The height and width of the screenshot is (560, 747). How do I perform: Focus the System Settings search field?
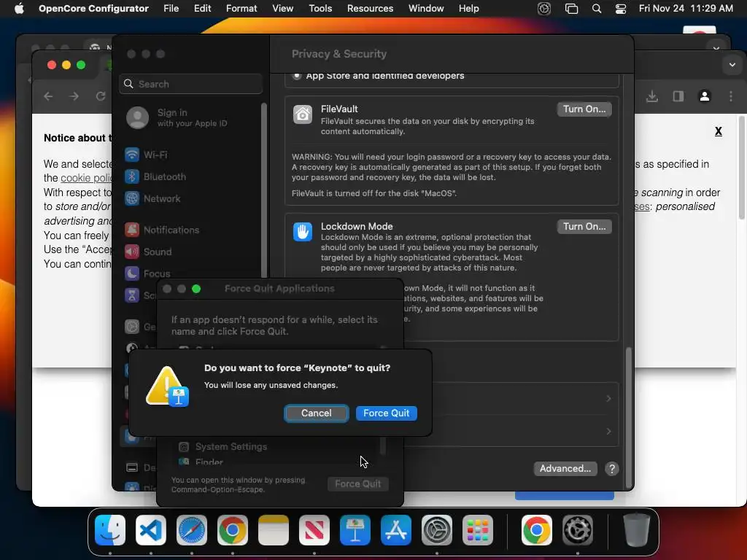point(190,84)
